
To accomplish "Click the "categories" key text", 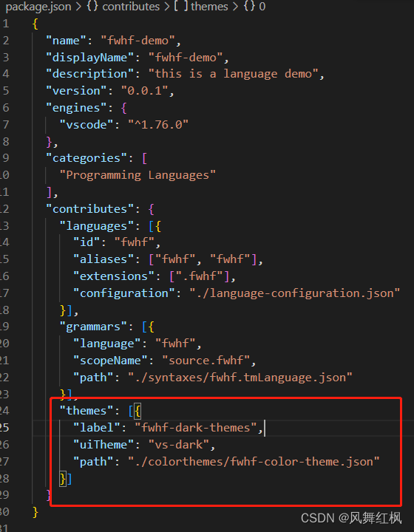I will (x=86, y=158).
